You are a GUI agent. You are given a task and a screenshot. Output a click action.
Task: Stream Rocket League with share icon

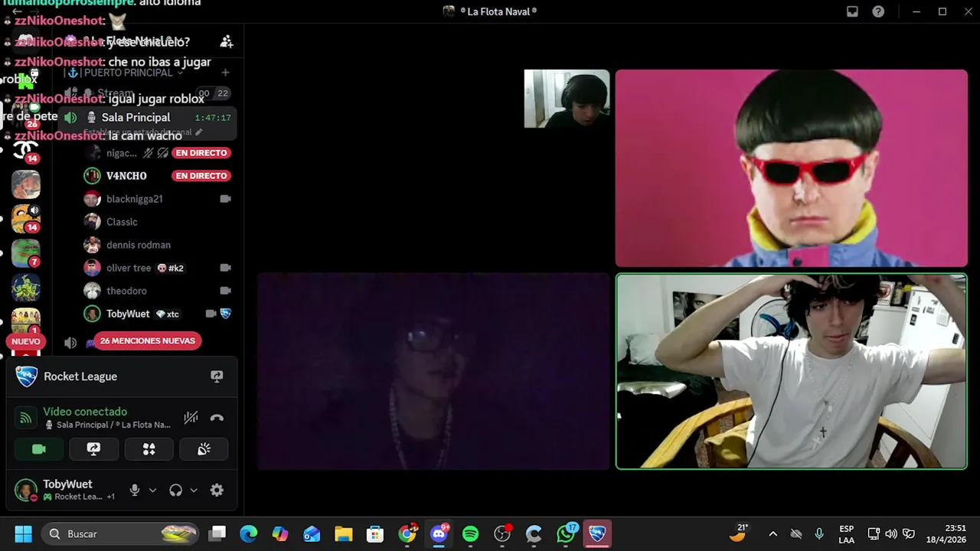[217, 377]
